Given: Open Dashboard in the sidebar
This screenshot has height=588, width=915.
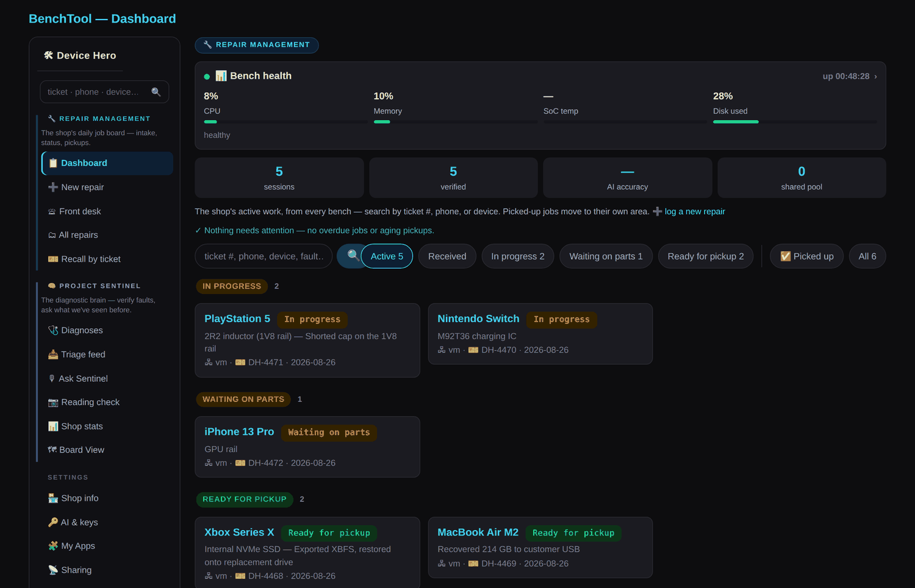Looking at the screenshot, I should tap(107, 163).
